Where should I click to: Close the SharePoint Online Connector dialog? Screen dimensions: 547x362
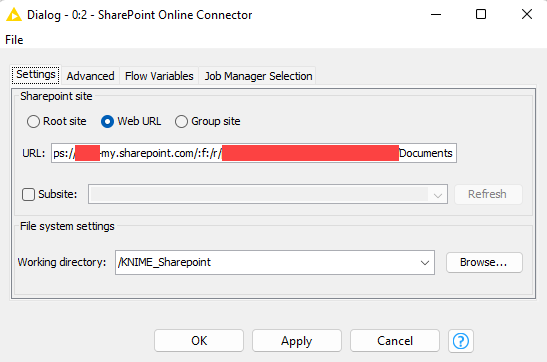click(527, 15)
